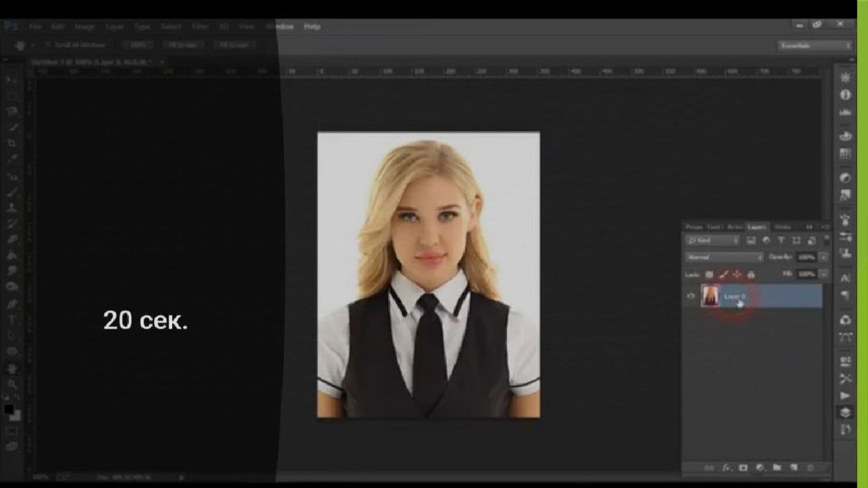Open the Normal blend mode dropdown
868x488 pixels.
point(724,258)
